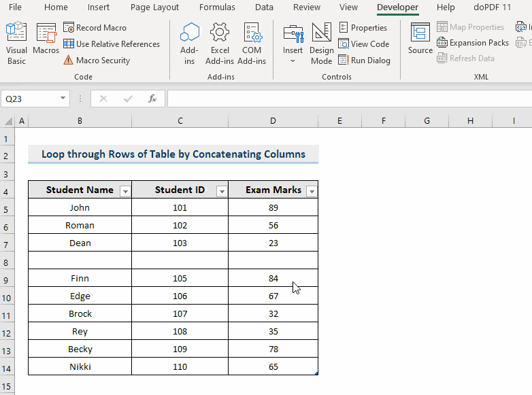Open Macro Security settings
532x395 pixels.
97,61
